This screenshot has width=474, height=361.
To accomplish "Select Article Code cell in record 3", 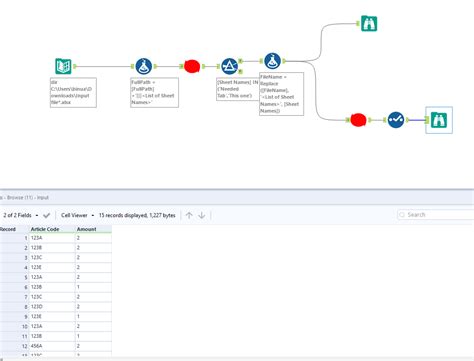I will [x=52, y=258].
